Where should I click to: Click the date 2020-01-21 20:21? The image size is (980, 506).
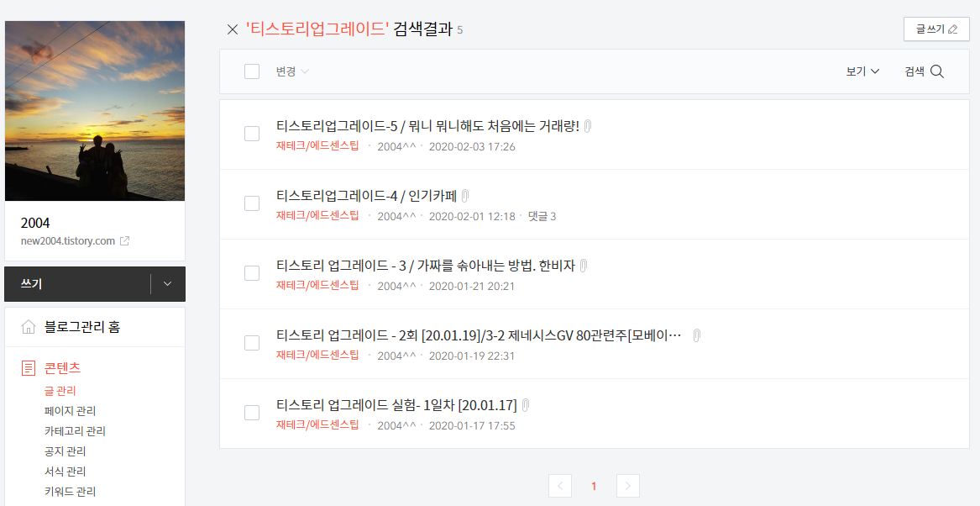point(471,287)
